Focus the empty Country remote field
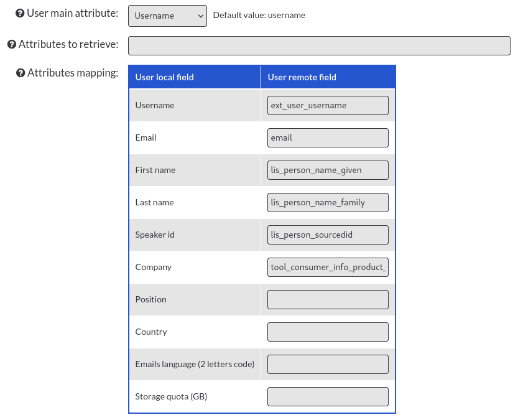Image resolution: width=518 pixels, height=420 pixels. point(328,332)
